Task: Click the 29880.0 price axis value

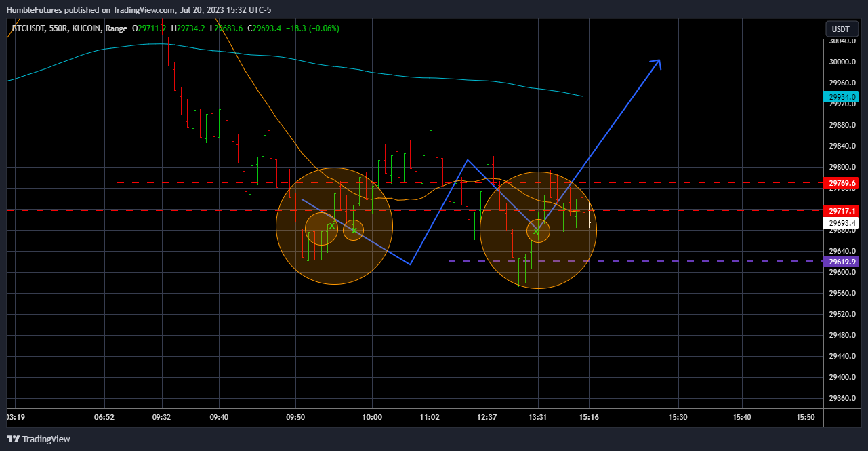Action: (843, 125)
